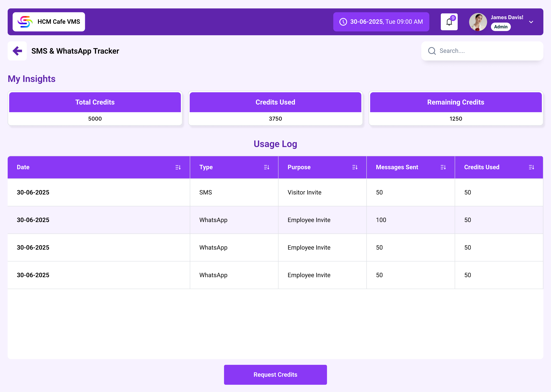Click the Usage Log heading
Screen dimensions: 551x392
(275, 144)
